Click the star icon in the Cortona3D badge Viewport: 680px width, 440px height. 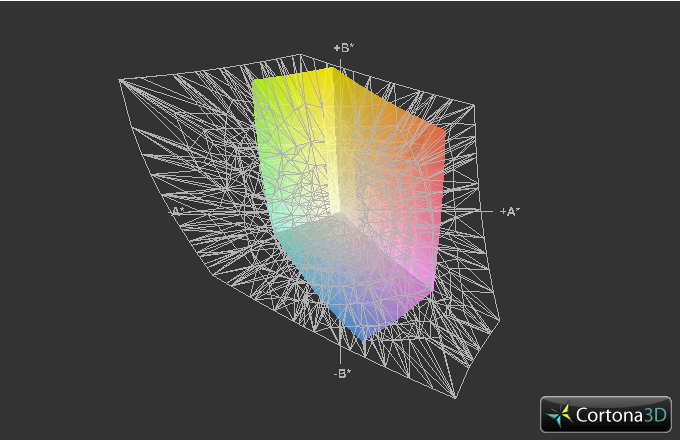click(x=559, y=415)
